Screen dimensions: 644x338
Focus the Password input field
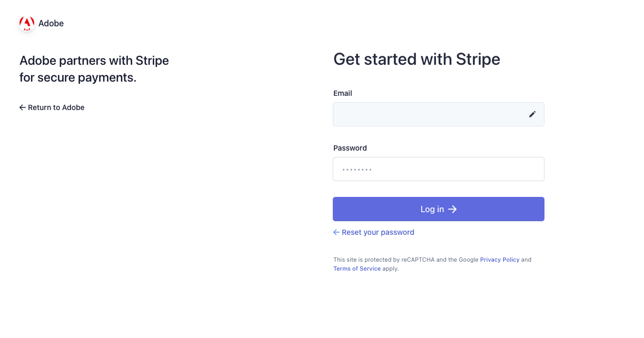pyautogui.click(x=438, y=169)
